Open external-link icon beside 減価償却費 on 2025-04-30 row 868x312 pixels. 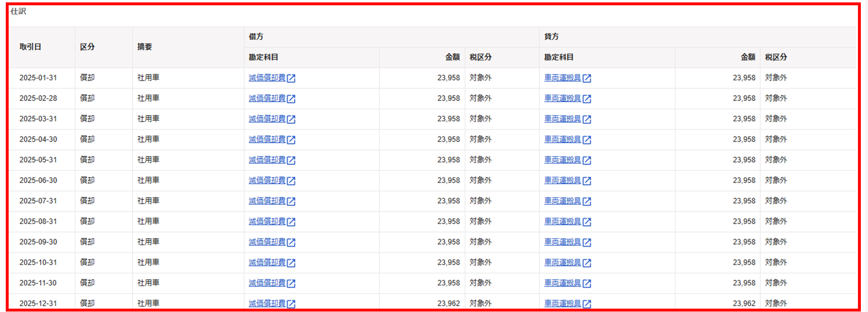click(291, 140)
